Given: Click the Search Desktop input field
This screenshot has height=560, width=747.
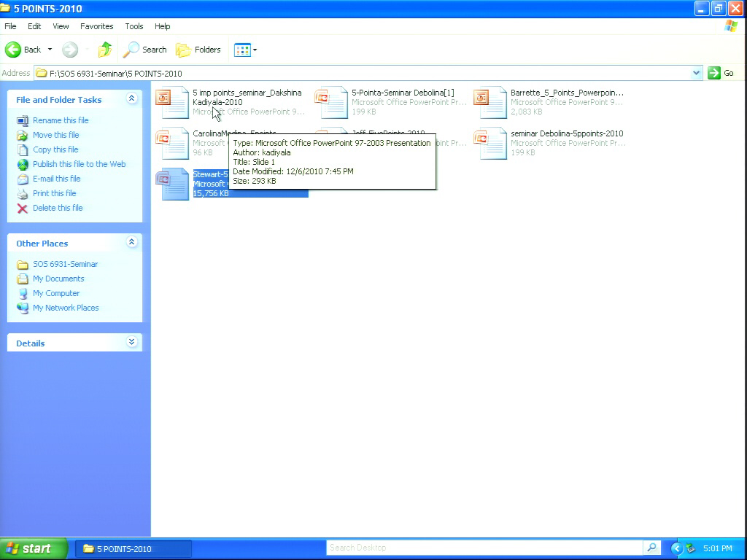Looking at the screenshot, I should coord(484,548).
